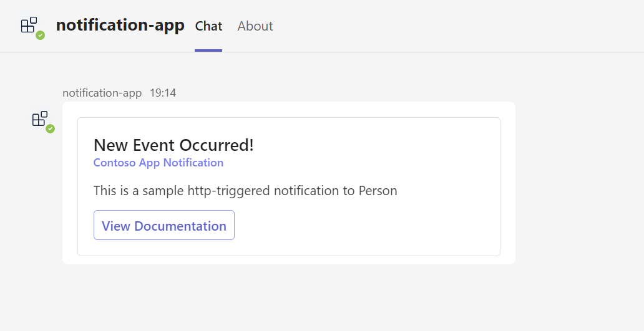The image size is (644, 331).
Task: Switch to the Chat tab
Action: pos(208,26)
